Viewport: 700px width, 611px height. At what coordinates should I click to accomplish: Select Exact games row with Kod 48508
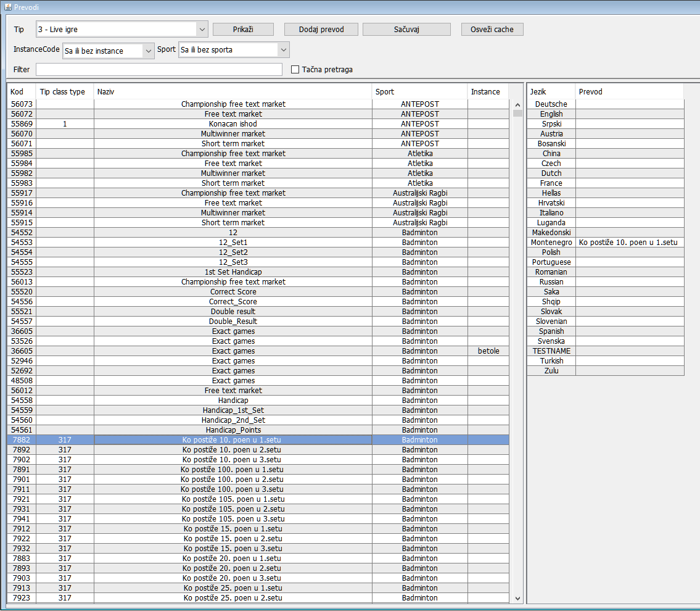(258, 381)
